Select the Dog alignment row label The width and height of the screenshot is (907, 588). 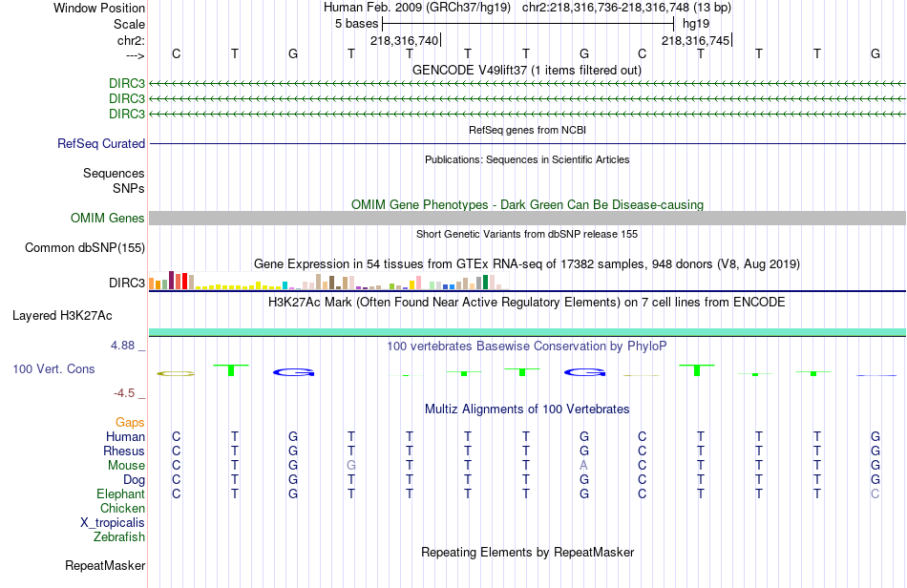[x=134, y=479]
